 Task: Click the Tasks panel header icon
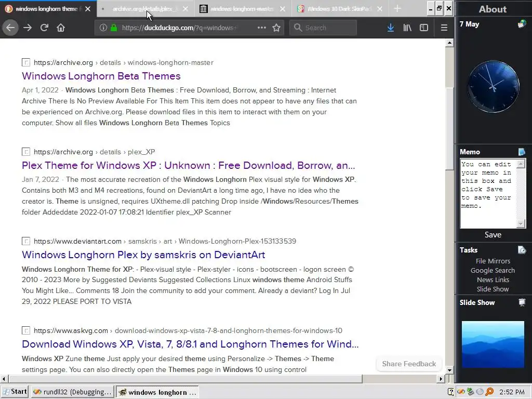pyautogui.click(x=522, y=250)
